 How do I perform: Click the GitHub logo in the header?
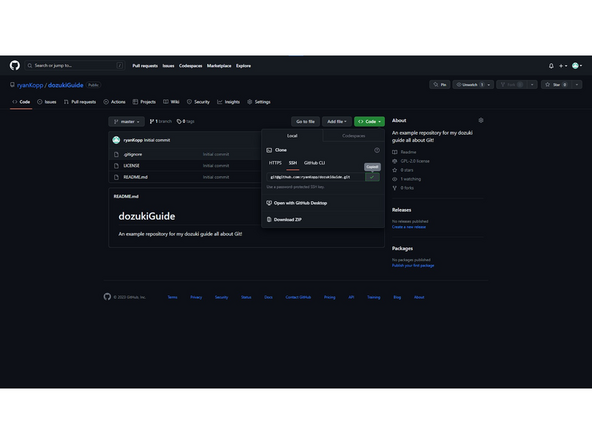(x=15, y=66)
